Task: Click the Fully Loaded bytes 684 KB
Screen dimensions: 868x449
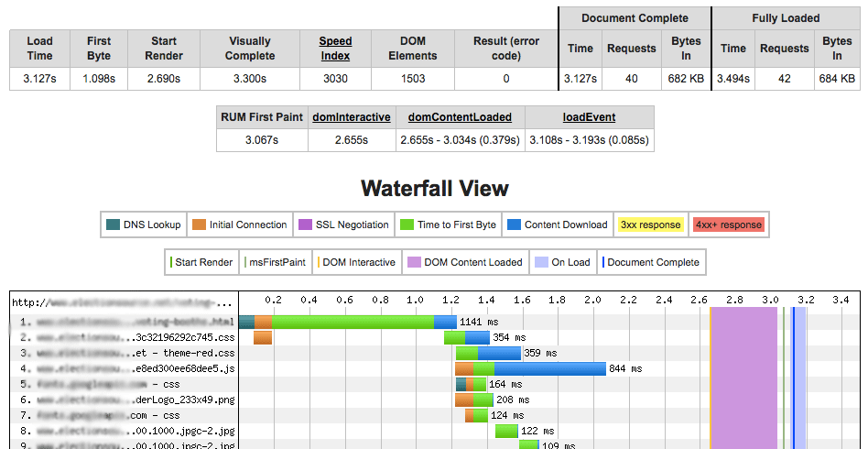Action: [x=837, y=79]
